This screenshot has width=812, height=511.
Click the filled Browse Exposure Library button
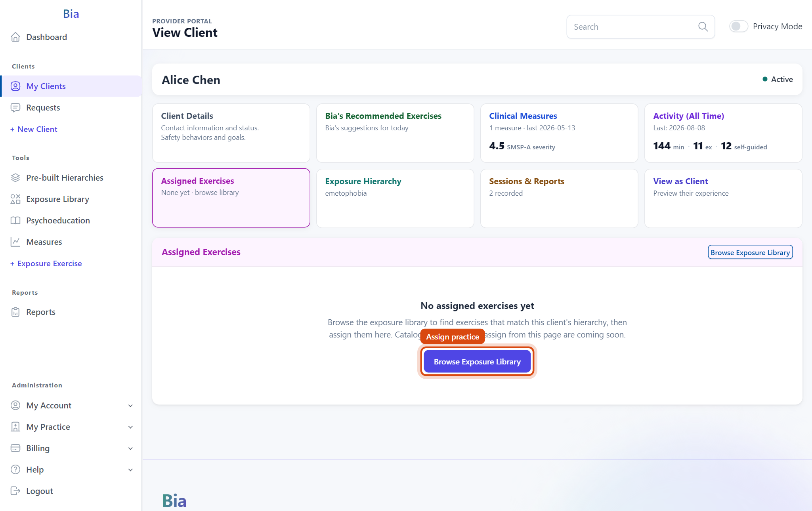point(477,361)
